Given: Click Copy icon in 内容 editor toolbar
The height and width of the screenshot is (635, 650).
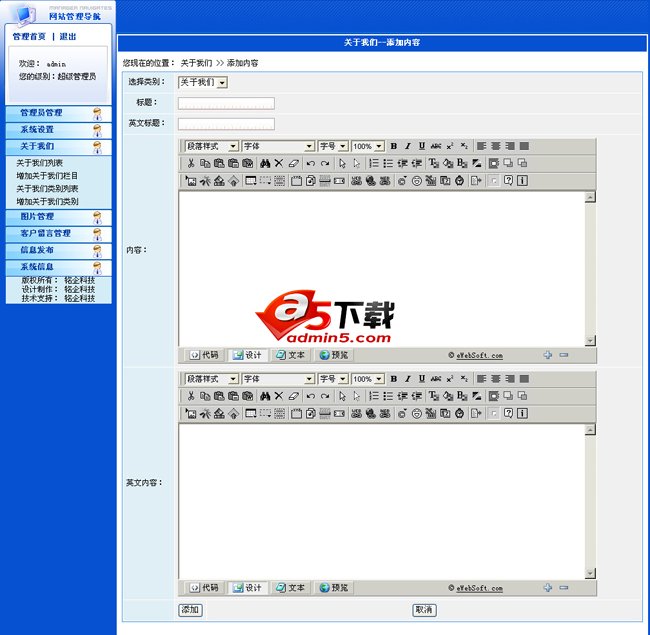Looking at the screenshot, I should (x=205, y=163).
